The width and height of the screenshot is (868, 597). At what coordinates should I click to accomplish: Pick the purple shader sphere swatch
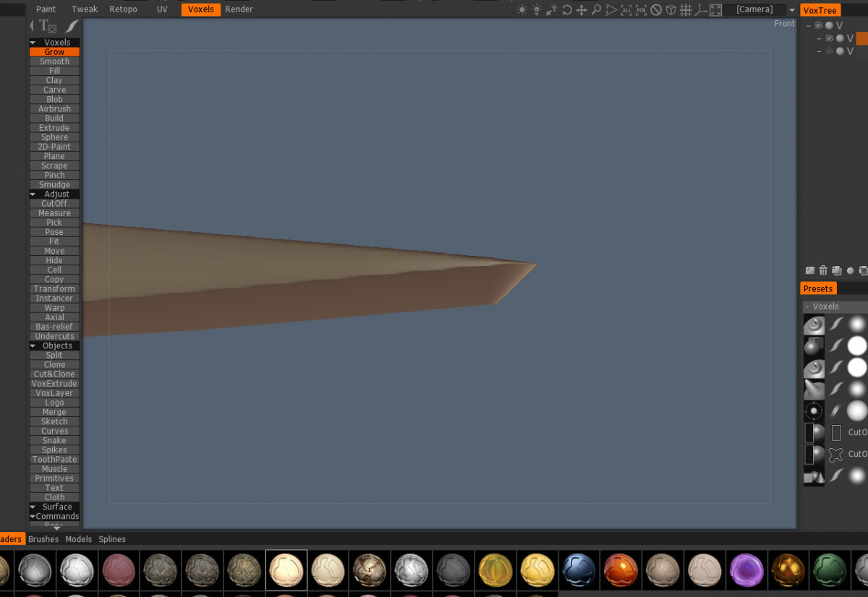coord(745,570)
